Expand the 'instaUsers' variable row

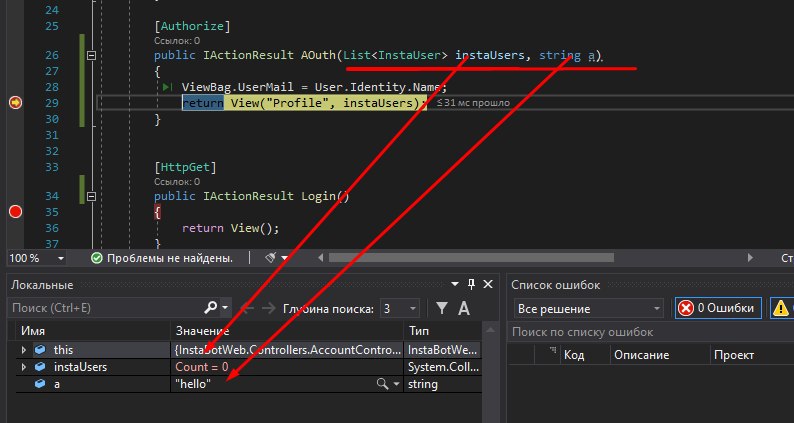23,367
